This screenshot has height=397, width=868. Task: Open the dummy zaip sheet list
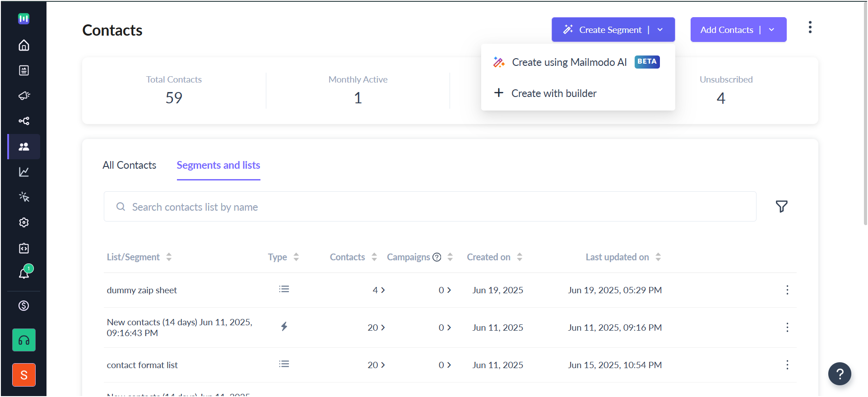click(142, 290)
